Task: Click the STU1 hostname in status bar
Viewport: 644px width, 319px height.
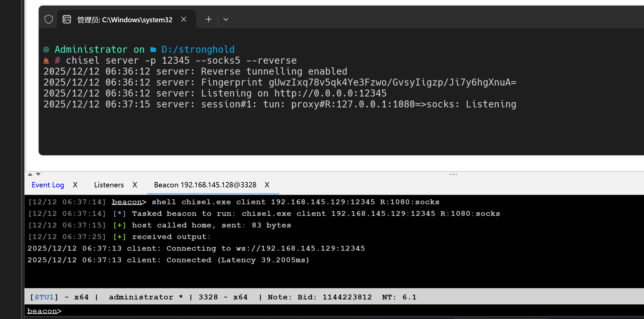Action: (x=44, y=297)
